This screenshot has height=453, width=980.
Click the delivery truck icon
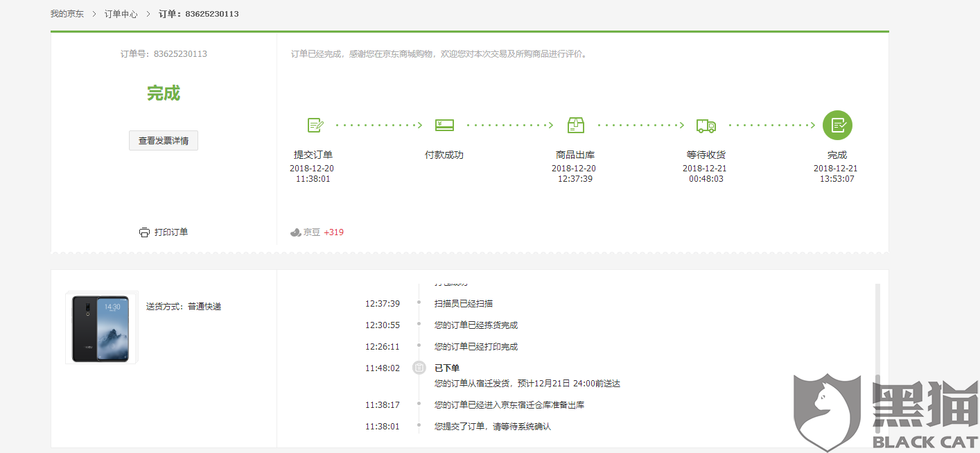click(706, 126)
